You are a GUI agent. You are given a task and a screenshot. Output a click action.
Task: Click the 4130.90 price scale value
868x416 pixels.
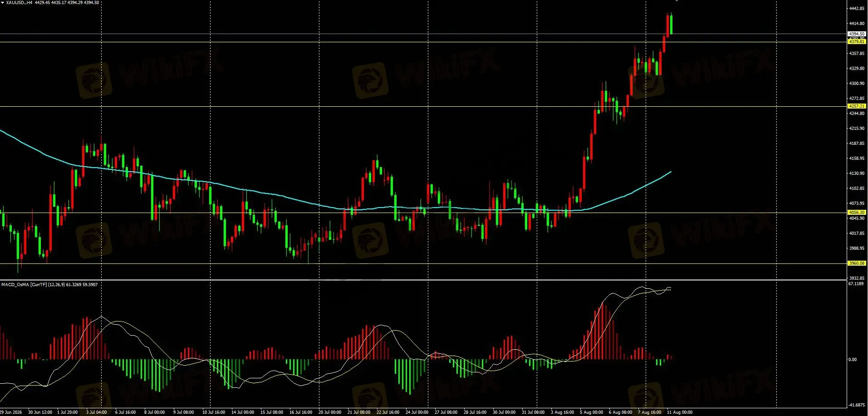[857, 173]
